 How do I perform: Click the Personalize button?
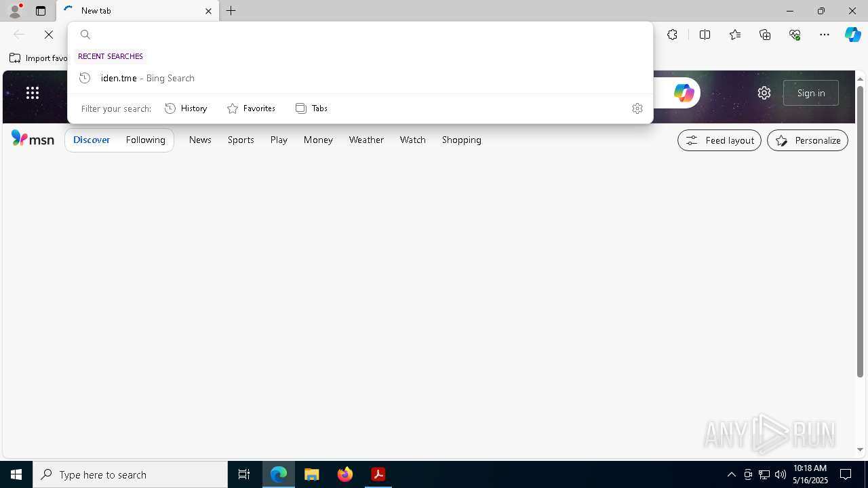pyautogui.click(x=808, y=140)
